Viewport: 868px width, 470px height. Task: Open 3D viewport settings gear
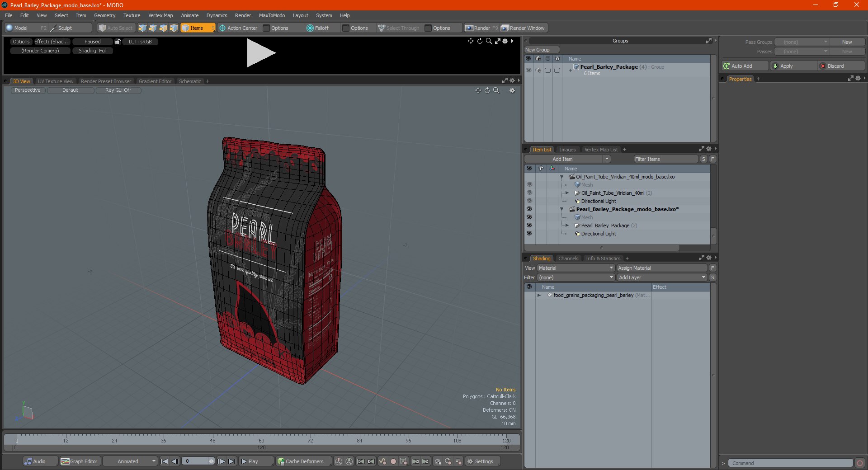pyautogui.click(x=512, y=90)
